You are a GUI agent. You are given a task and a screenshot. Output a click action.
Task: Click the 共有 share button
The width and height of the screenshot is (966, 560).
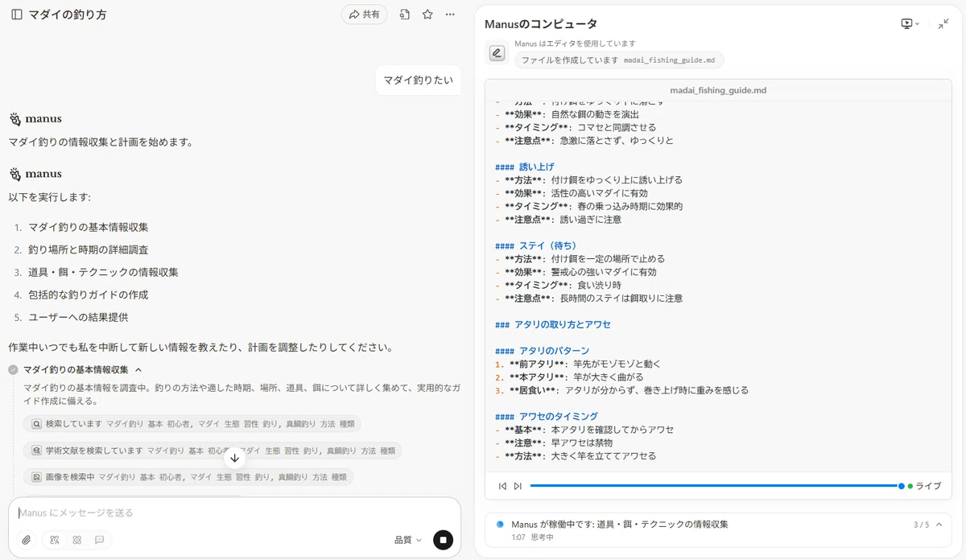pyautogui.click(x=365, y=14)
